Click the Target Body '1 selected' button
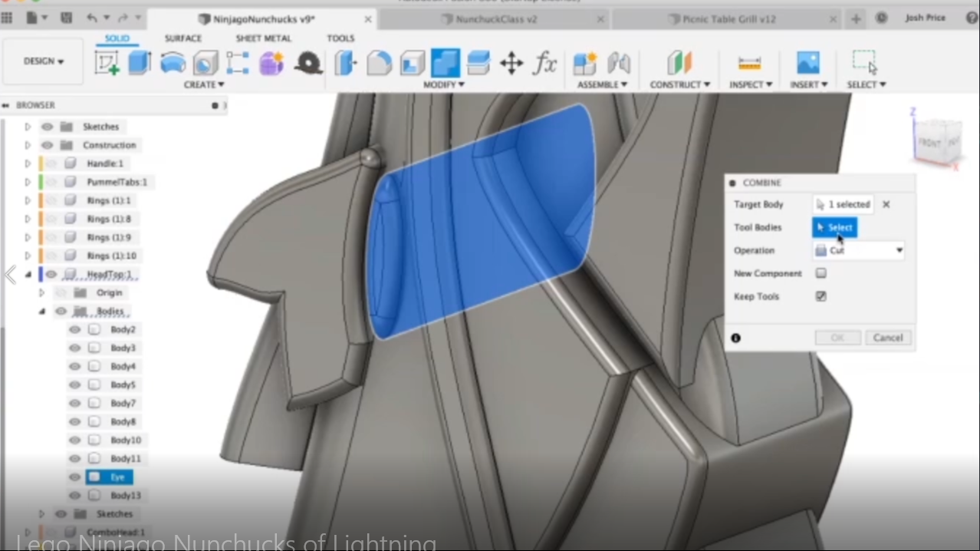 [844, 204]
